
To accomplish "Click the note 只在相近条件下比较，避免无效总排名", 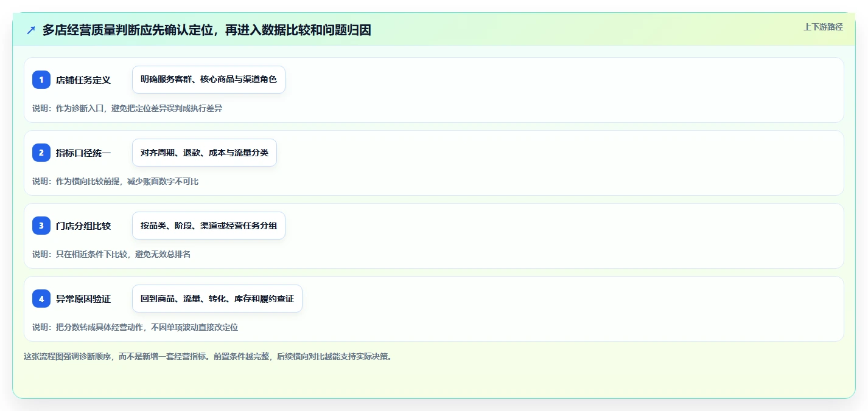I will pos(123,254).
